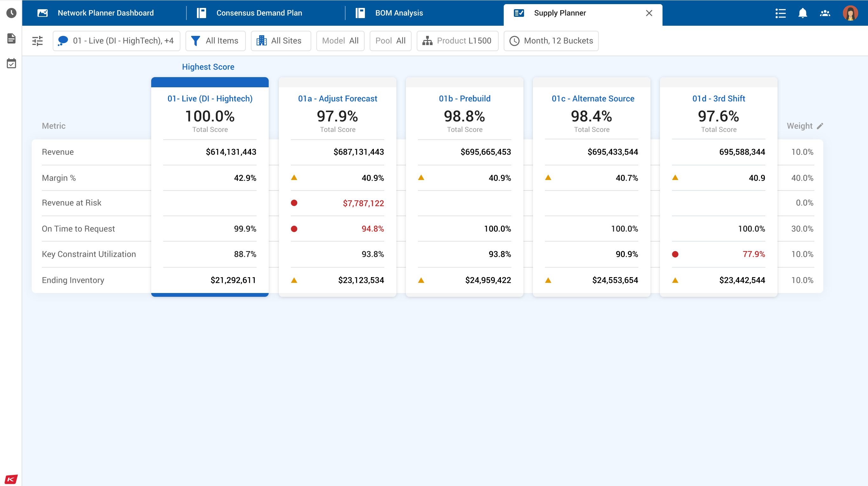
Task: Change the Month, 12 Buckets time setting
Action: point(551,40)
